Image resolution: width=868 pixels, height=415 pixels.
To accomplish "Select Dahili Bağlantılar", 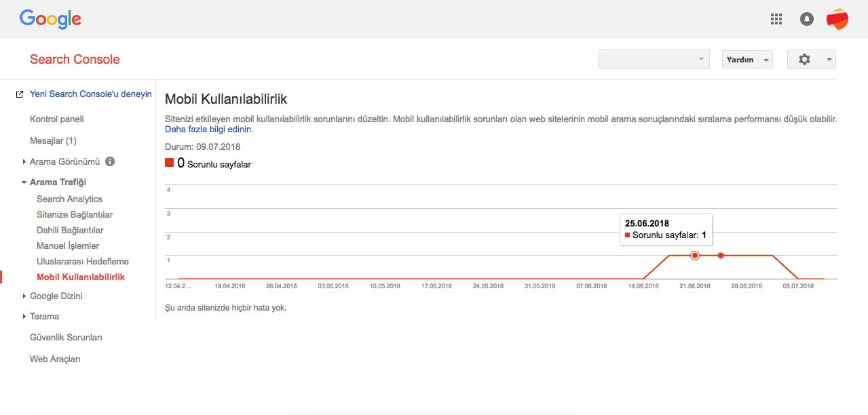I will 70,230.
